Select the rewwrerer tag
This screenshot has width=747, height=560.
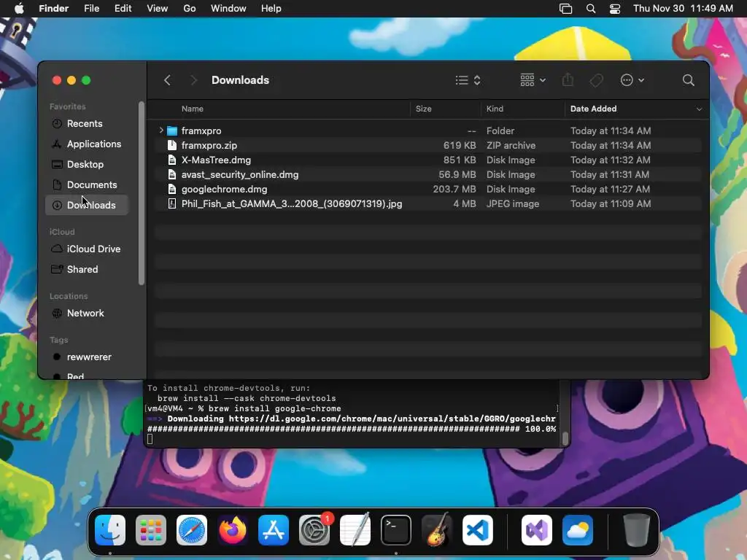pos(87,357)
